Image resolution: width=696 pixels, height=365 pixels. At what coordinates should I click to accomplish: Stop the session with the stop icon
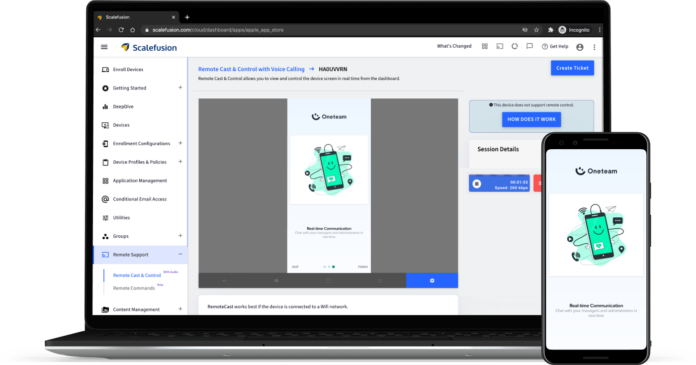point(477,184)
